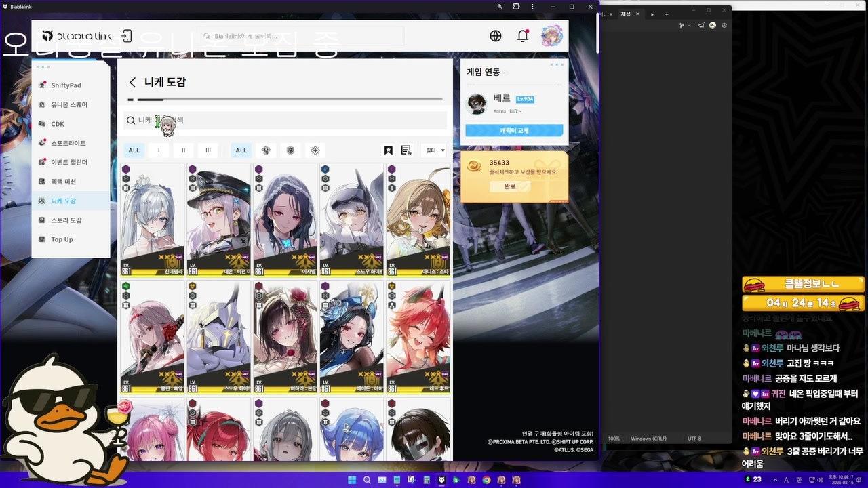Open the extensions puzzle icon in title bar
This screenshot has height=488, width=868.
click(517, 6)
